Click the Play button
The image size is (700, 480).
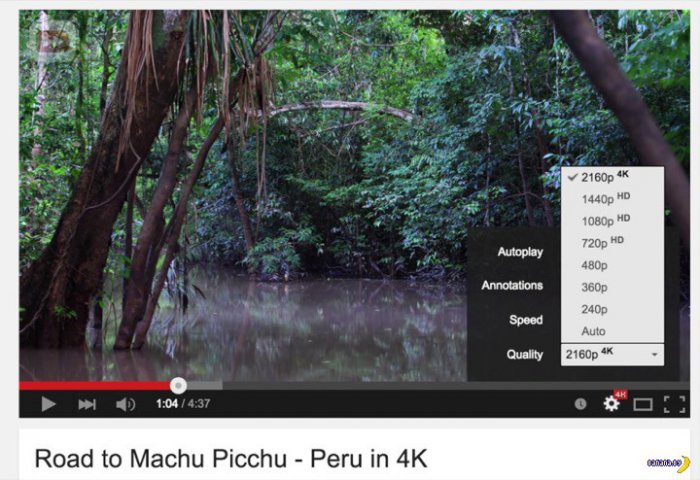pyautogui.click(x=48, y=404)
